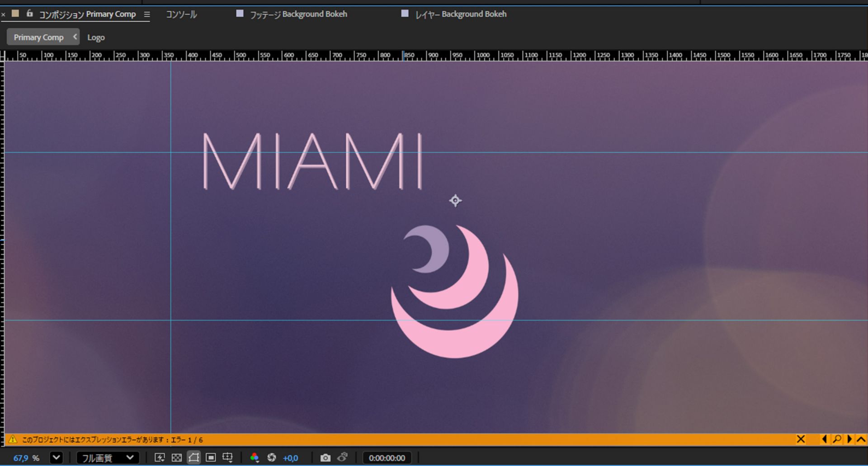Viewport: 868px width, 466px height.
Task: Go to the previous expression error
Action: click(x=824, y=439)
